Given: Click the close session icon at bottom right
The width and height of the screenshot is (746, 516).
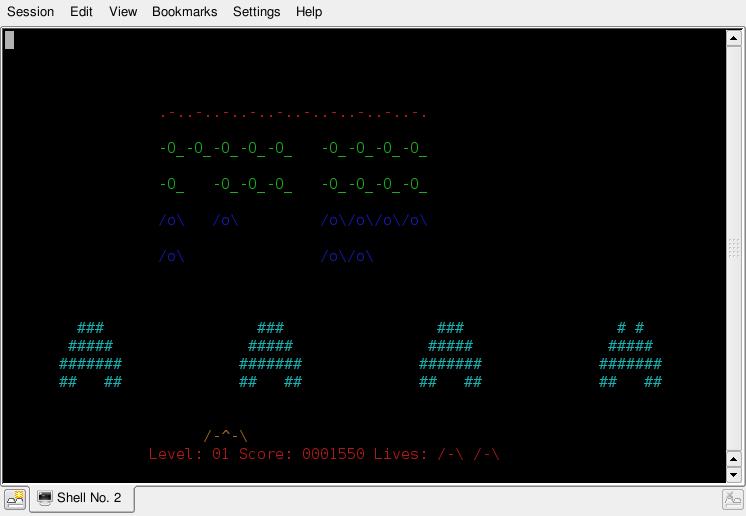Looking at the screenshot, I should 732,499.
